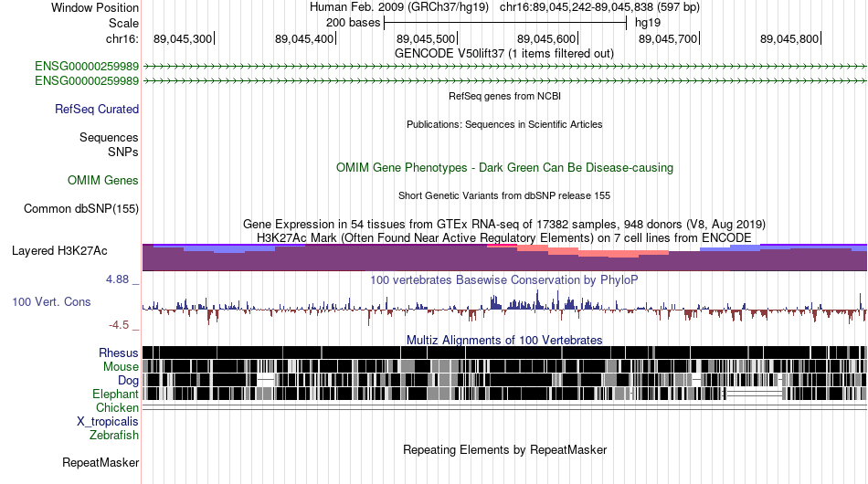
Task: Open the OMIM Genes track label
Action: (103, 180)
